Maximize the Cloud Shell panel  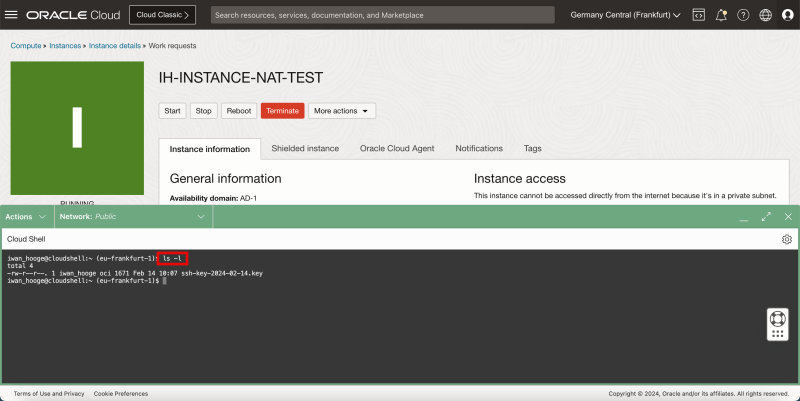click(x=766, y=217)
